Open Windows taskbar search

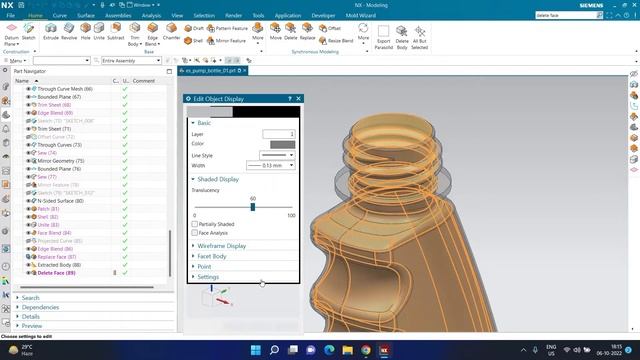274,350
